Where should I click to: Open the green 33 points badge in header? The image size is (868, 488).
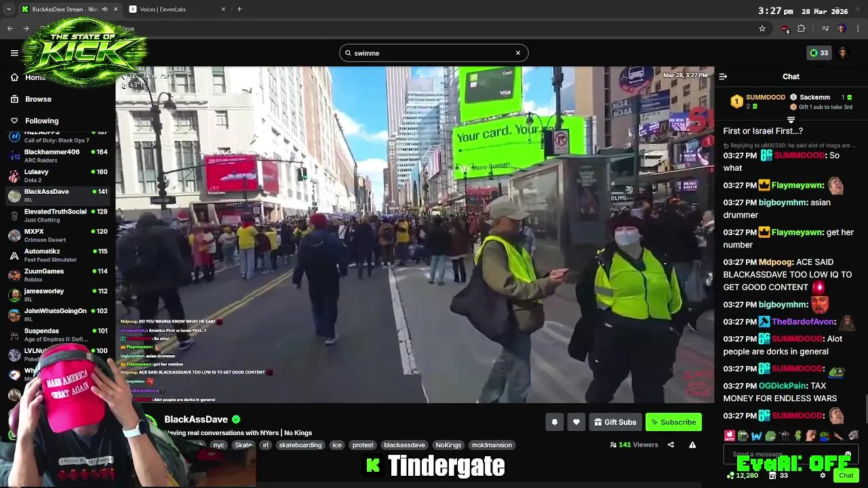click(x=819, y=53)
